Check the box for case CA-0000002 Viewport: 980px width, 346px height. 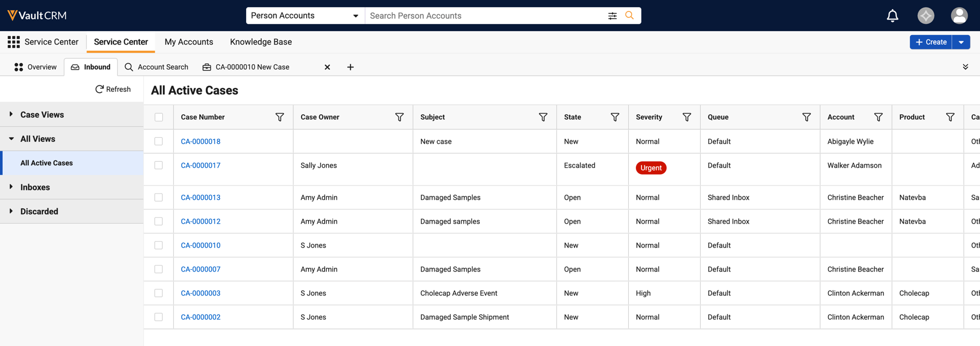click(158, 317)
